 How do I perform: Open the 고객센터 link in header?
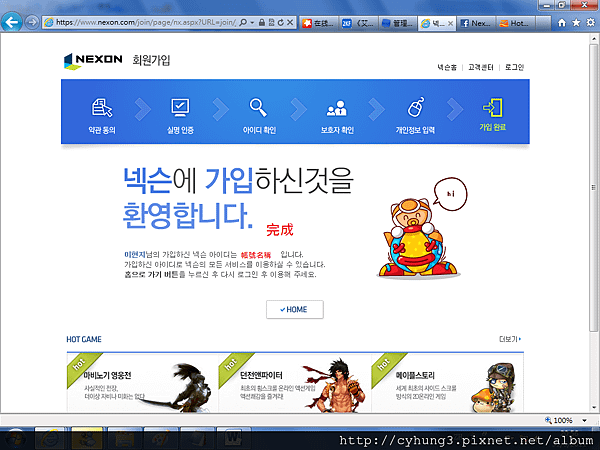tap(481, 67)
